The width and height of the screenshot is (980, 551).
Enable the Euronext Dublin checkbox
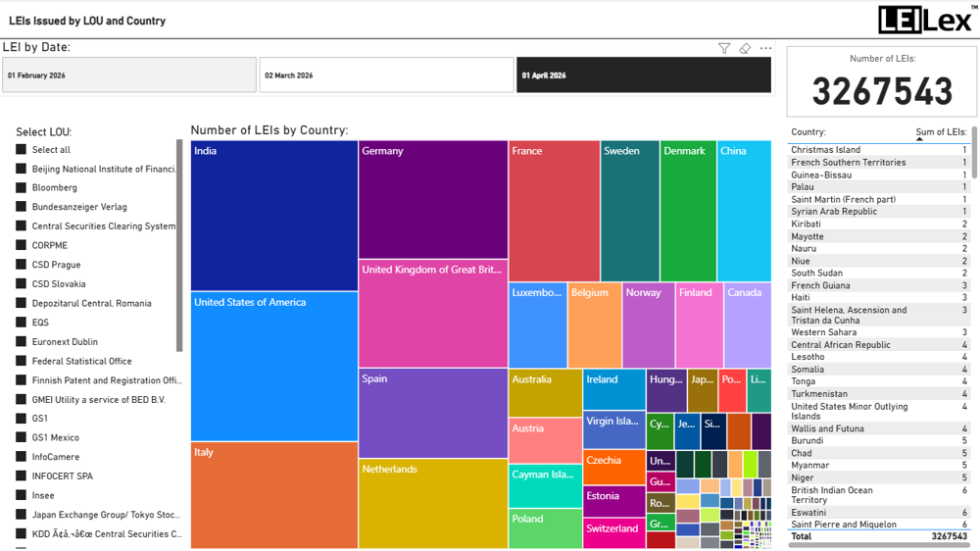22,342
